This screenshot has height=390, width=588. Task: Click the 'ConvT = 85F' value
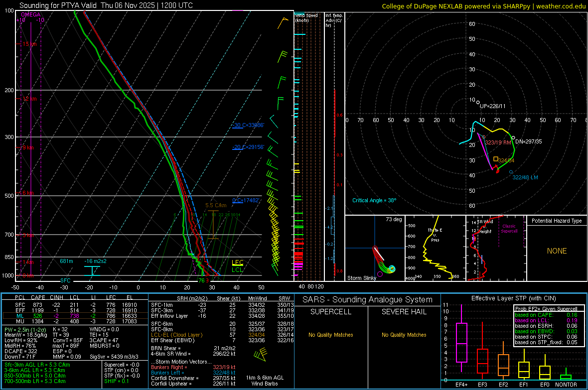(67, 340)
